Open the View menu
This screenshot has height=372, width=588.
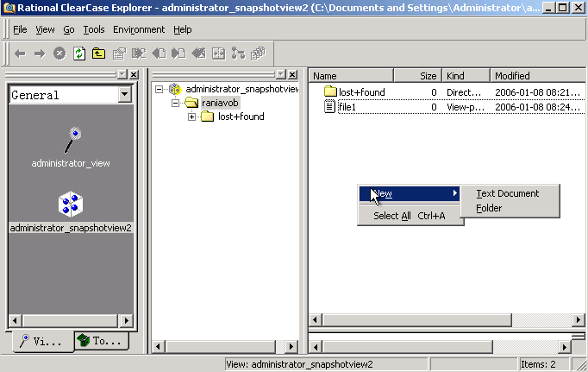[x=45, y=29]
